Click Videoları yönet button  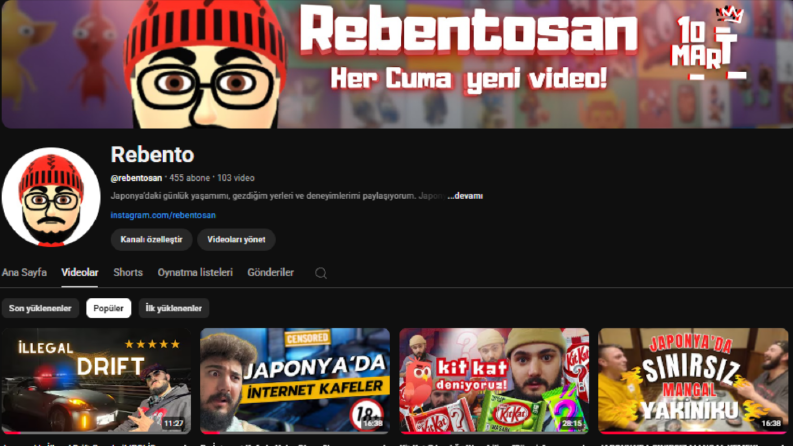[x=236, y=240]
